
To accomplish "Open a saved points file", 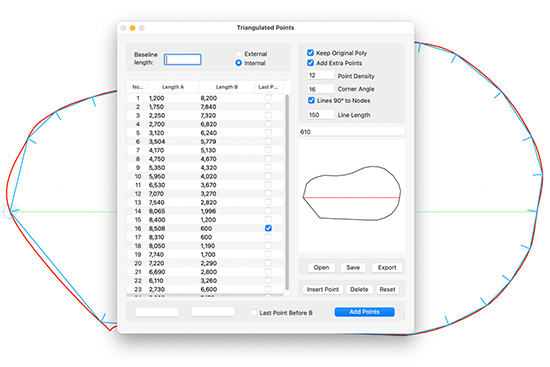I will point(321,267).
